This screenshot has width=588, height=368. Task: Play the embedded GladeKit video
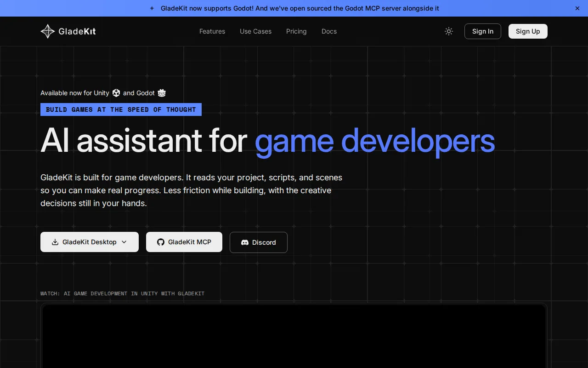[x=294, y=336]
